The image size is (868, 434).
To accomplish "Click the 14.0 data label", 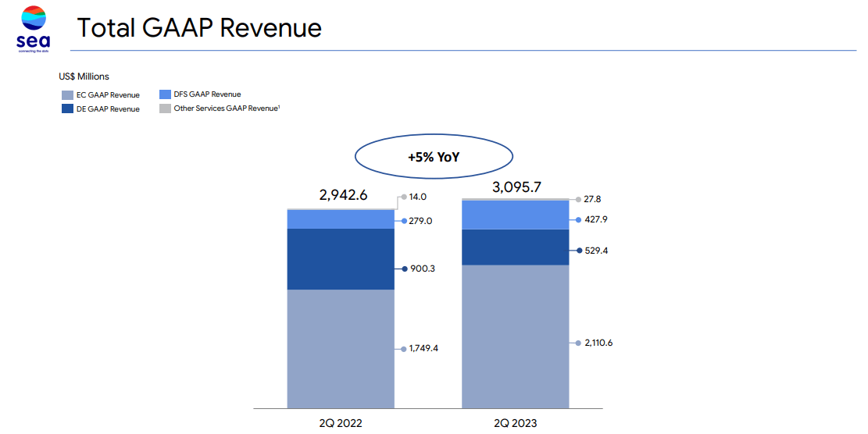I will [418, 197].
